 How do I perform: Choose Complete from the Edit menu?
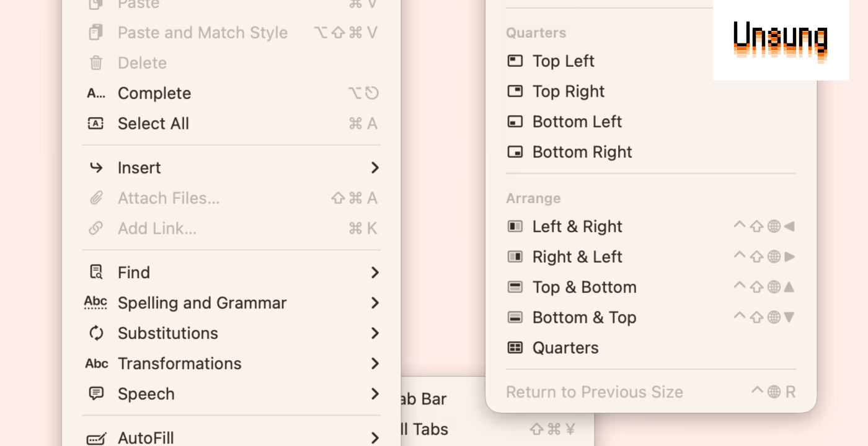pos(154,94)
